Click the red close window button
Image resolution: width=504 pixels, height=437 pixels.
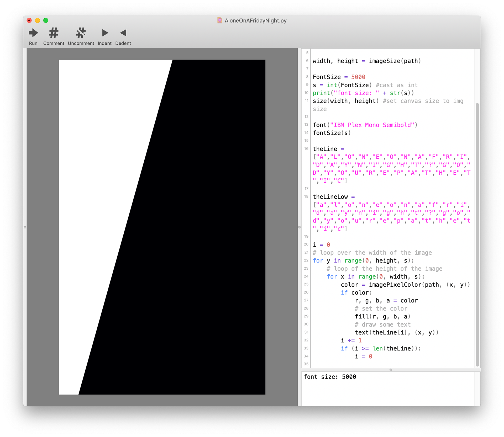point(29,20)
